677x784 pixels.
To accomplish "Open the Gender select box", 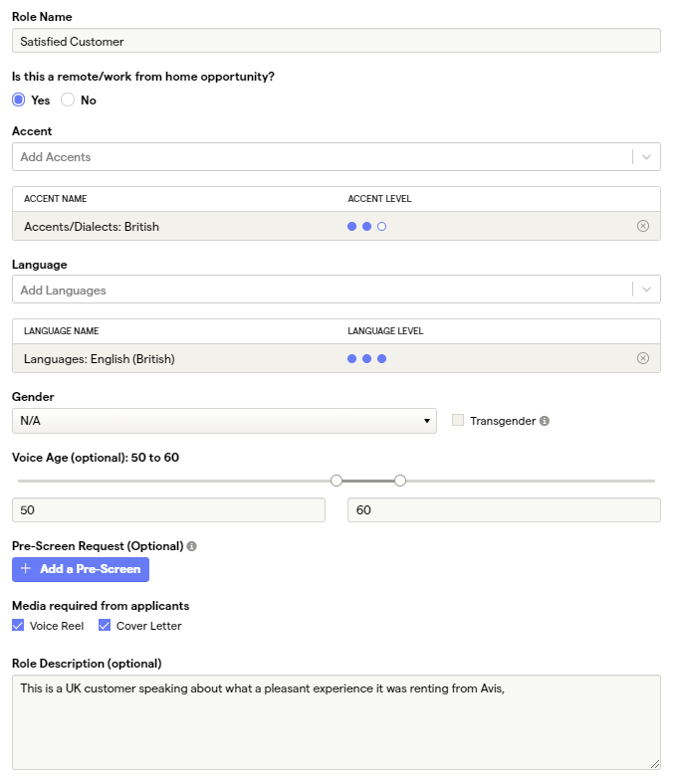I will coord(224,421).
